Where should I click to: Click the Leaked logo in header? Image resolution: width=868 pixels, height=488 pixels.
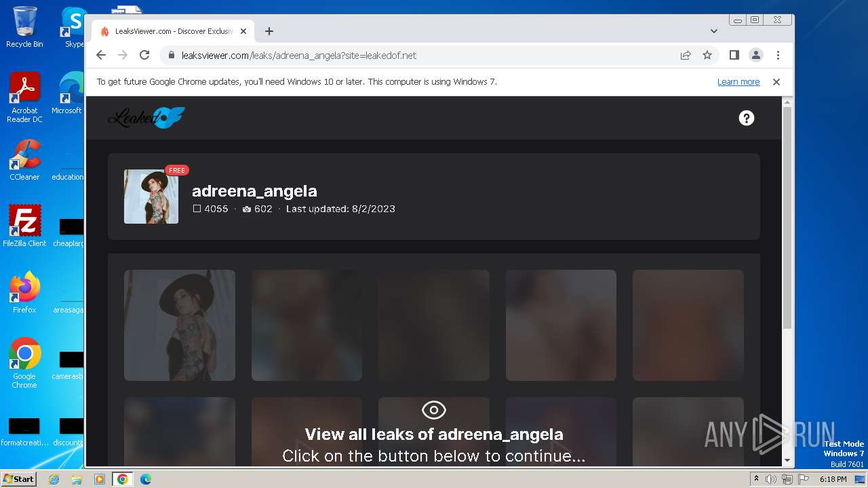(146, 118)
